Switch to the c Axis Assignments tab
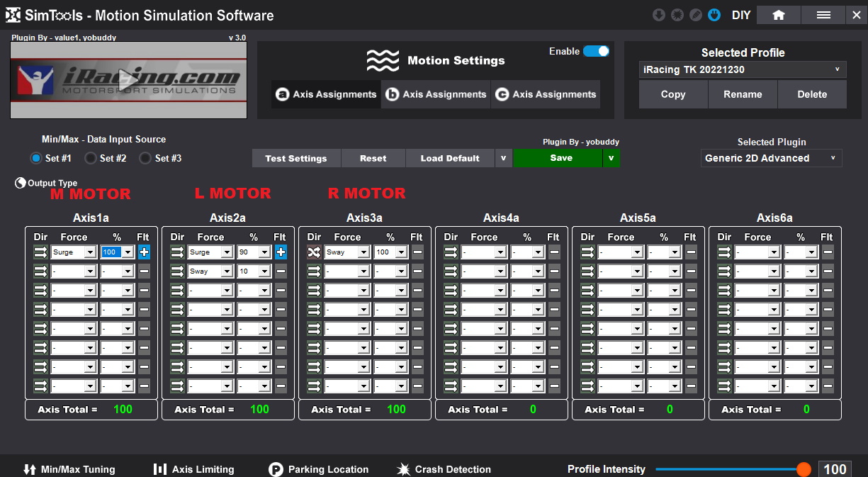The height and width of the screenshot is (477, 868). (546, 94)
